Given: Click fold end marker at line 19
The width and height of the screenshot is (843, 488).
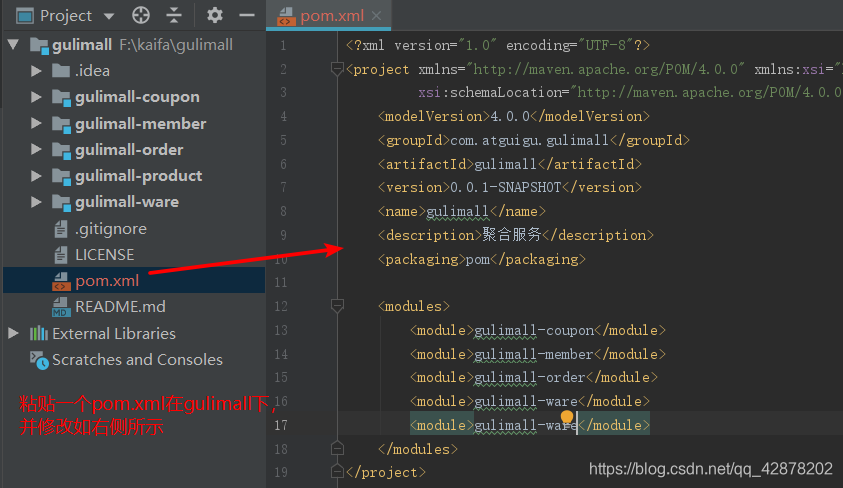Looking at the screenshot, I should (337, 472).
